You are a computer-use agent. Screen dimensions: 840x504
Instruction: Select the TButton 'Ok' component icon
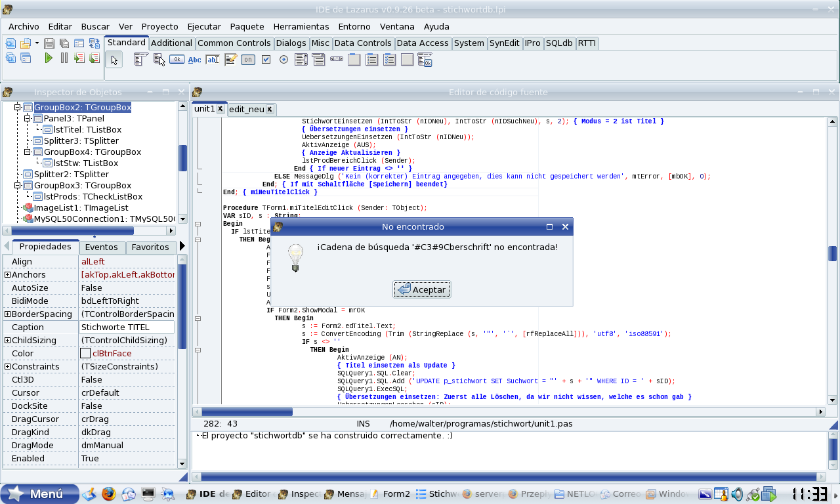point(177,60)
